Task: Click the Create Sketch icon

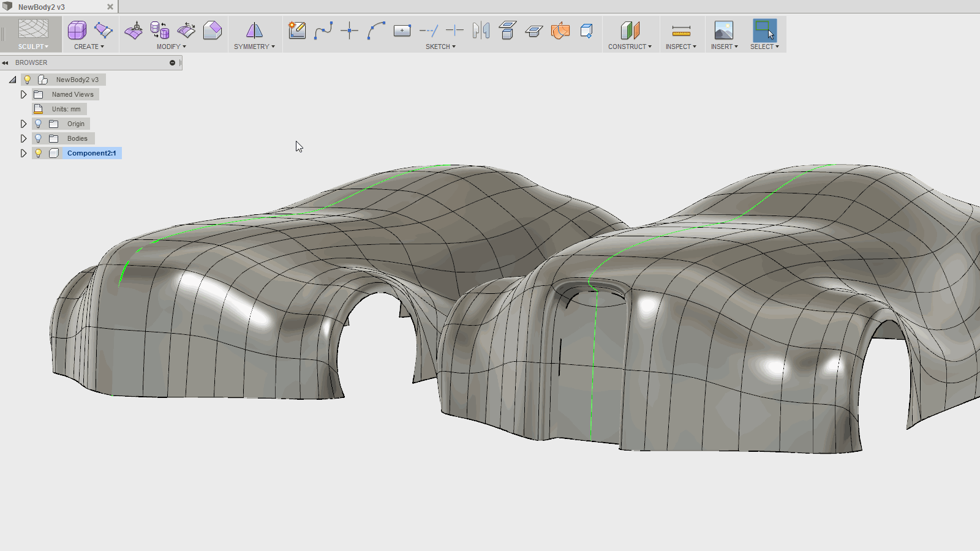Action: tap(297, 30)
